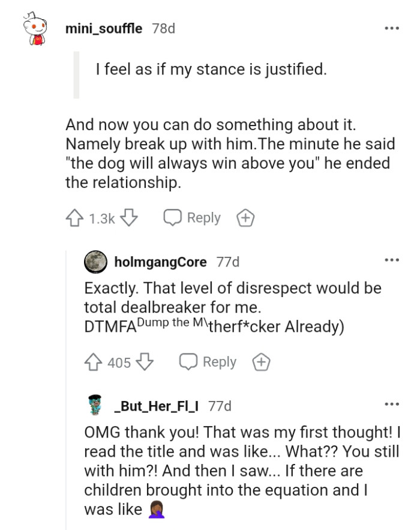Open _But_Her_Fl_I comment options menu
This screenshot has height=530, width=420.
(391, 405)
